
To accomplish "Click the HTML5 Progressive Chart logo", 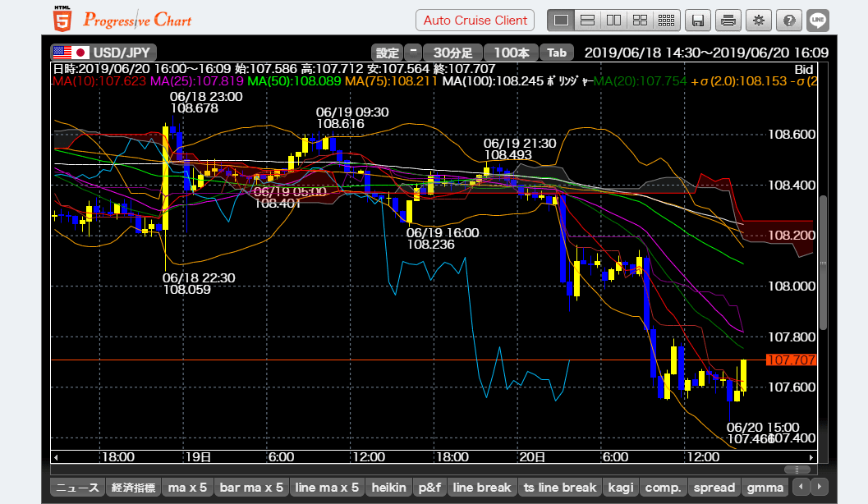I will [122, 20].
